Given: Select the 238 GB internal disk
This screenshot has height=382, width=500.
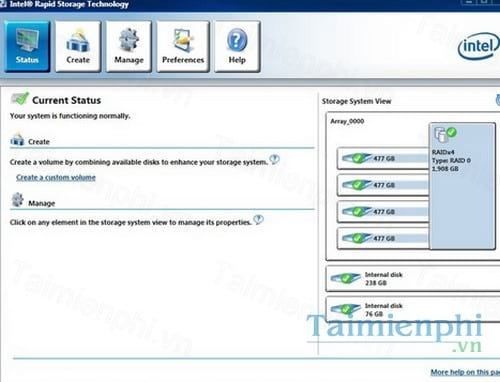Looking at the screenshot, I should click(x=413, y=279).
